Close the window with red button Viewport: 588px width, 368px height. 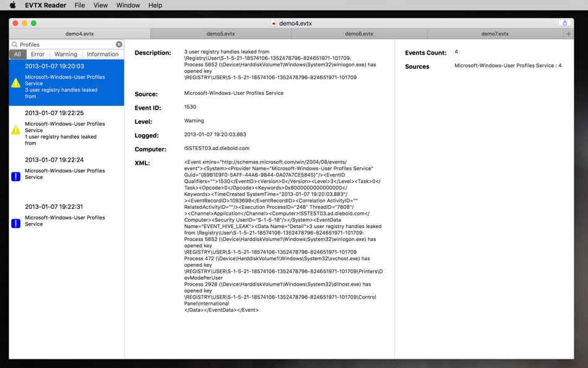(x=15, y=24)
